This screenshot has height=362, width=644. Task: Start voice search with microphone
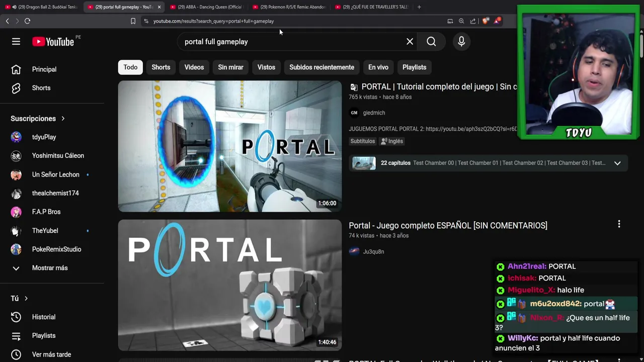pos(461,42)
